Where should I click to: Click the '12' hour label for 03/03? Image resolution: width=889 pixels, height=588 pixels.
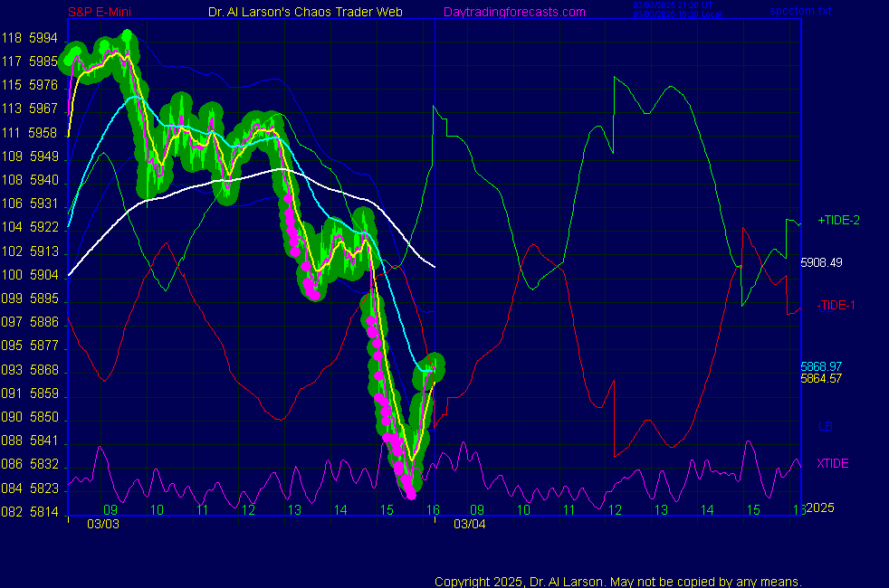tap(248, 510)
